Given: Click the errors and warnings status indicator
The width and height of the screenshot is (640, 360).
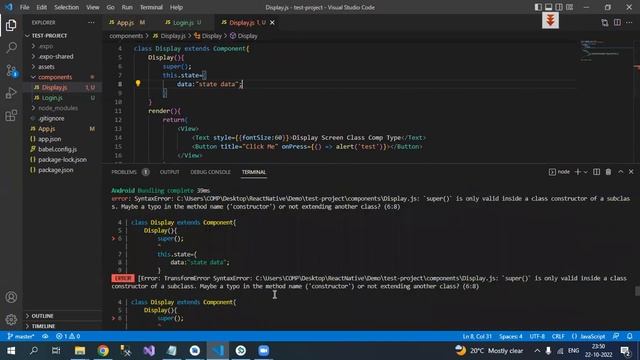Looking at the screenshot, I should pyautogui.click(x=68, y=336).
